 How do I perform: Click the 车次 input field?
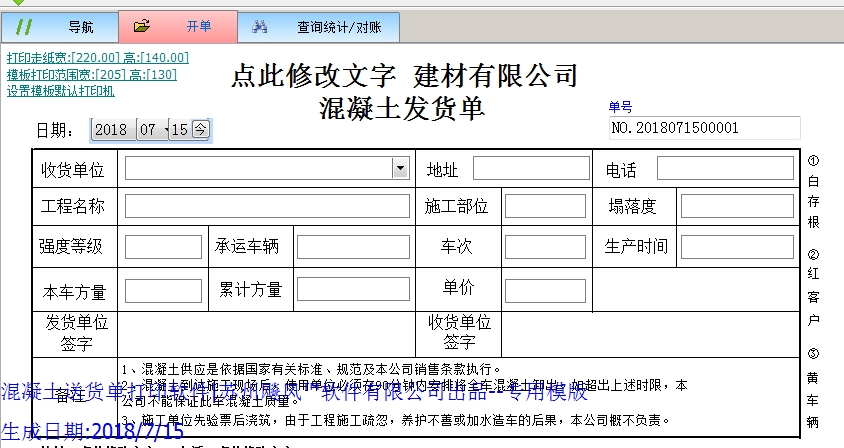pos(545,247)
